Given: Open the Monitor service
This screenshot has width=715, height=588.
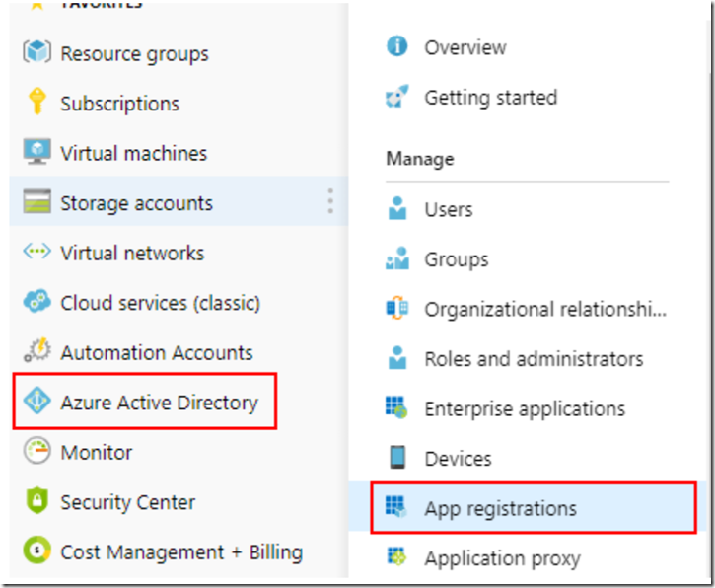Looking at the screenshot, I should pos(97,452).
